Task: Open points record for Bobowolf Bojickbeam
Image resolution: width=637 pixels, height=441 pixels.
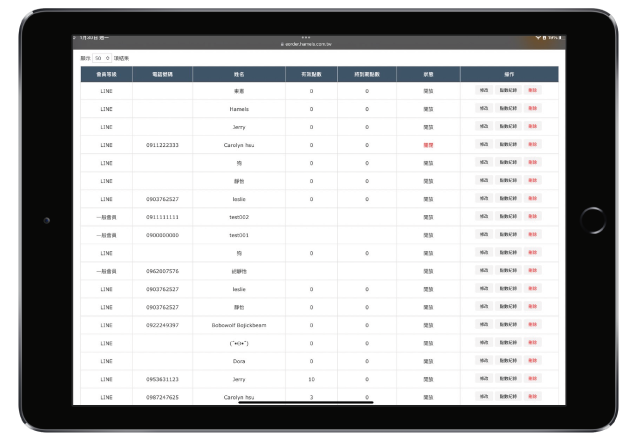Action: click(x=508, y=324)
